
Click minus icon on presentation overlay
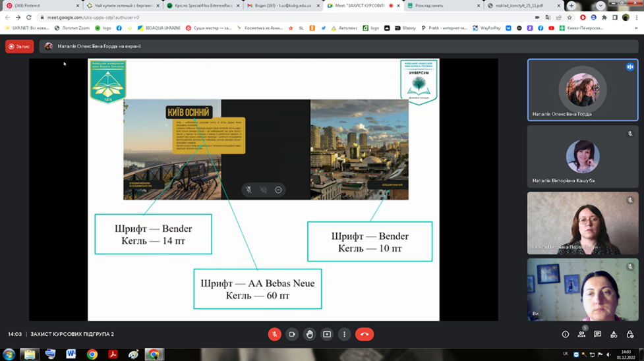pos(278,190)
